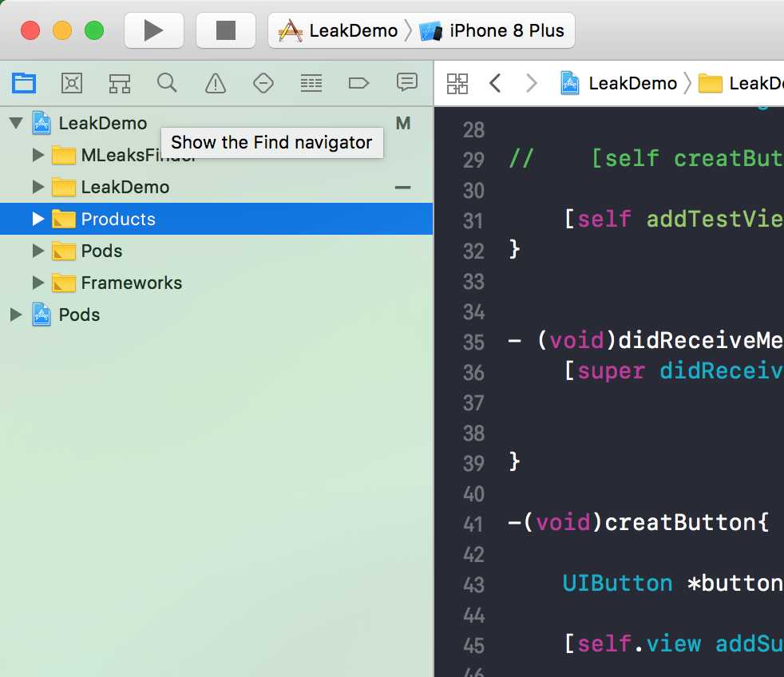Zoom the Xcode window

click(x=94, y=30)
